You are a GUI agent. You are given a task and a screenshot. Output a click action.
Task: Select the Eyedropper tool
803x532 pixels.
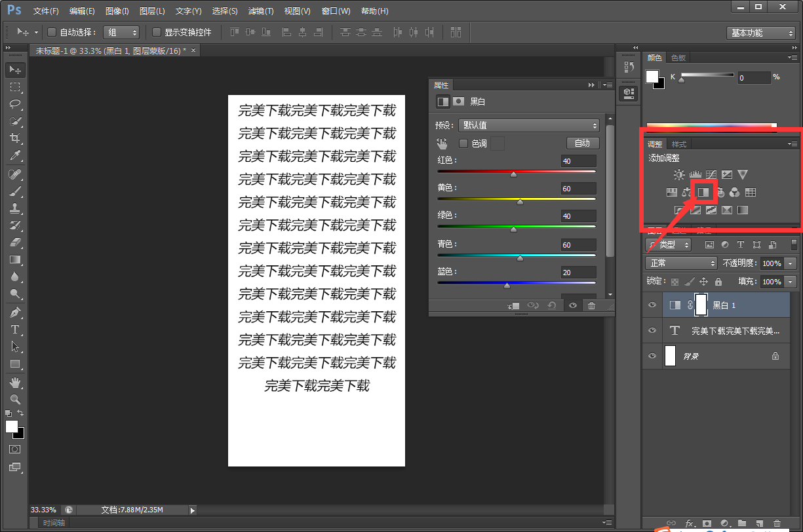(x=15, y=155)
